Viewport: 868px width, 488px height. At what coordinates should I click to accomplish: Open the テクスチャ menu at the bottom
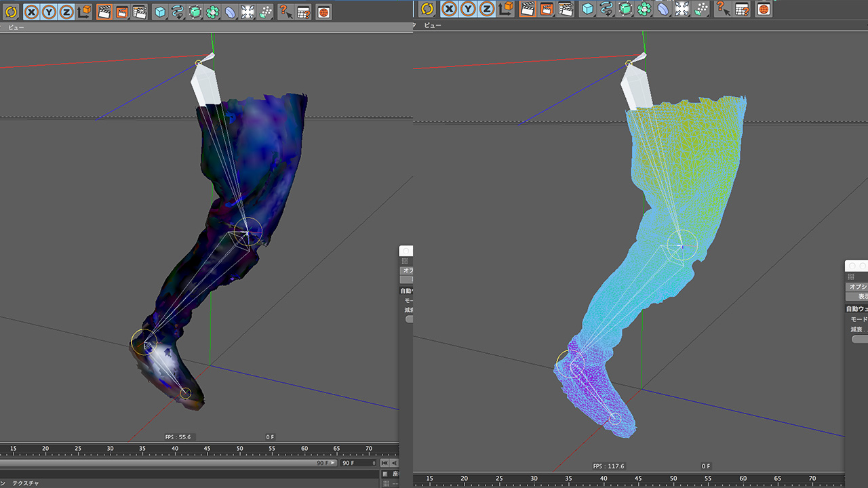click(x=26, y=483)
